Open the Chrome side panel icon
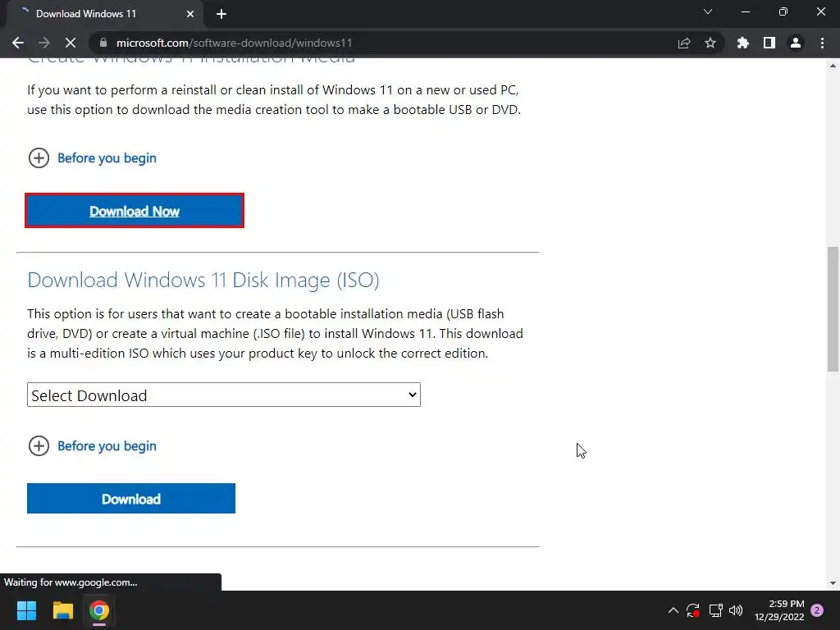This screenshot has height=630, width=840. point(769,43)
